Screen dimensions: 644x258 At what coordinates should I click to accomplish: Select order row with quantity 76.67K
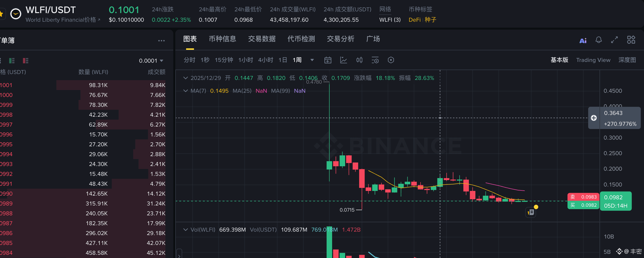click(83, 95)
